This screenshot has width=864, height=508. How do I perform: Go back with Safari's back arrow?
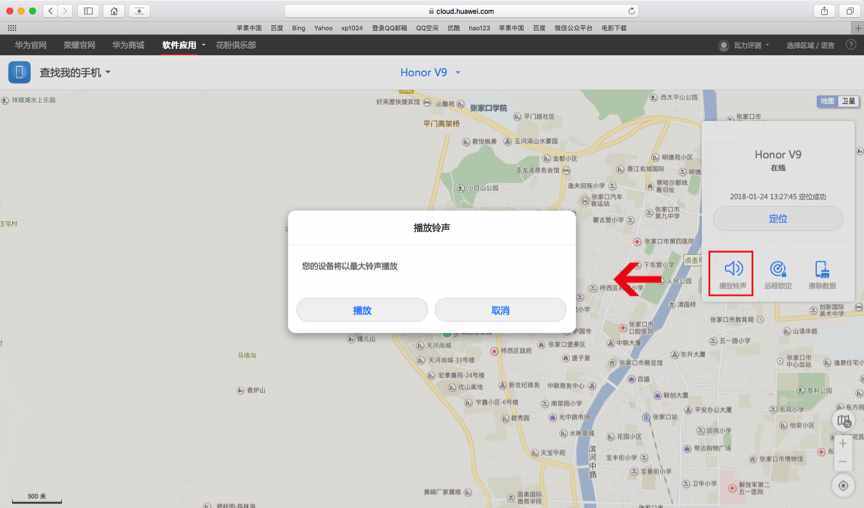pos(51,11)
